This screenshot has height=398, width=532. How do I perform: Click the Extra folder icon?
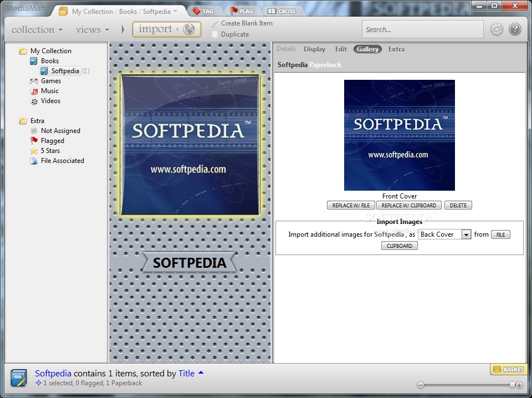click(23, 121)
